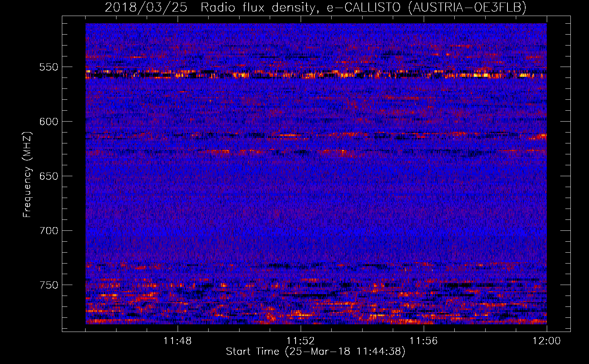Image resolution: width=589 pixels, height=364 pixels.
Task: Click the 'Frequency (MHZ)' axis label
Action: coord(28,175)
